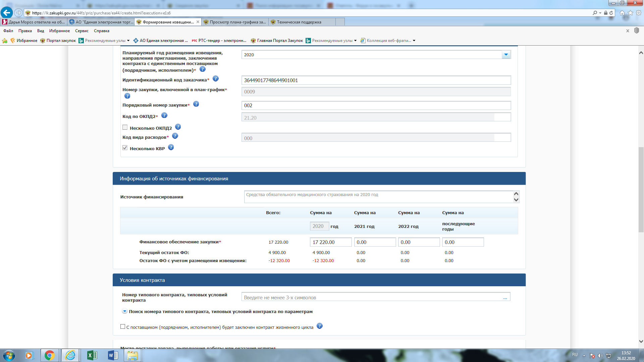The width and height of the screenshot is (644, 362).
Task: Open the Сервис menu
Action: 82,31
